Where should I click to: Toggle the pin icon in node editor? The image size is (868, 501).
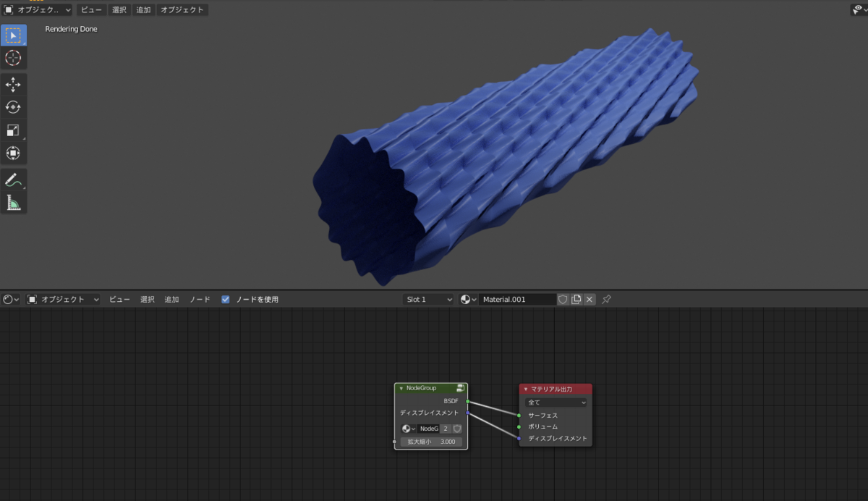[607, 299]
